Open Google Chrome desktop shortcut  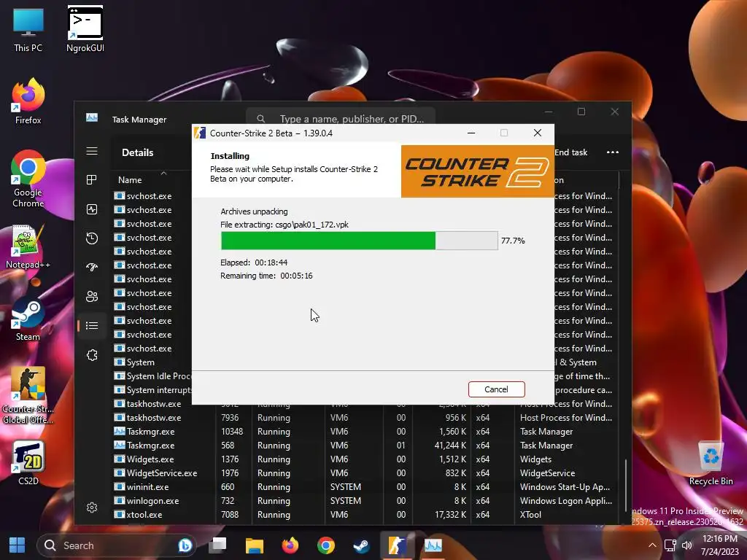[28, 179]
